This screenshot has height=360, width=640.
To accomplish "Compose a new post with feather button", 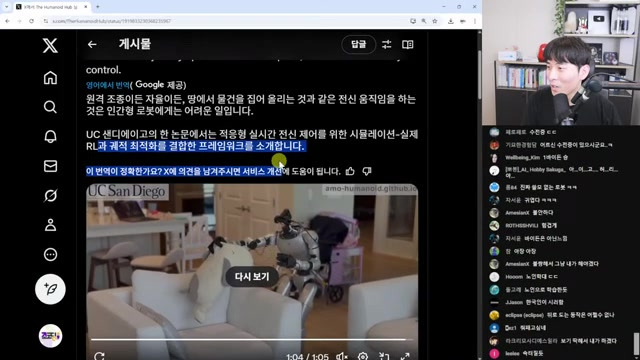I will point(50,289).
